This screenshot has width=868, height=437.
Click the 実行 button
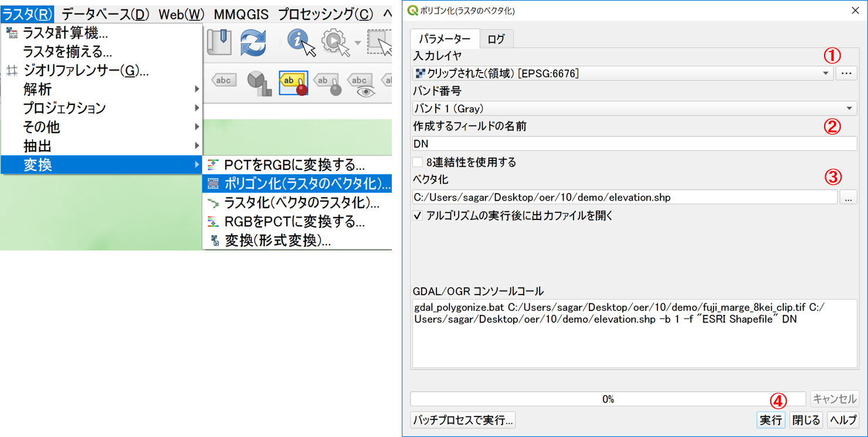(x=771, y=420)
